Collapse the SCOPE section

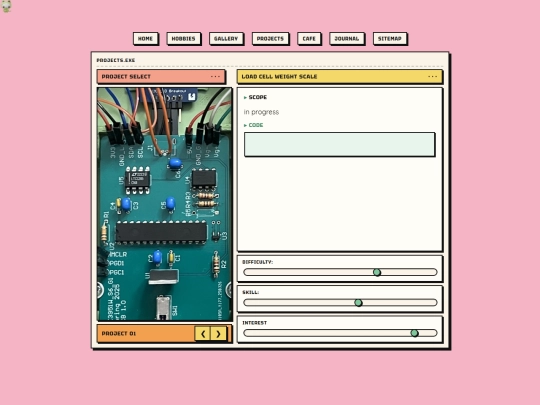(255, 97)
